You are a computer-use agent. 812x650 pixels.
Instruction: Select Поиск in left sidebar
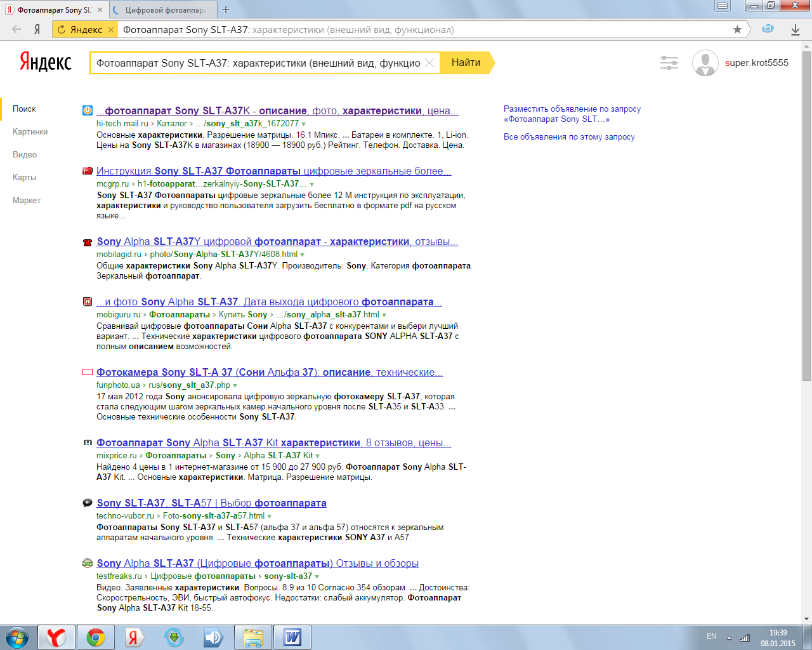pyautogui.click(x=24, y=109)
